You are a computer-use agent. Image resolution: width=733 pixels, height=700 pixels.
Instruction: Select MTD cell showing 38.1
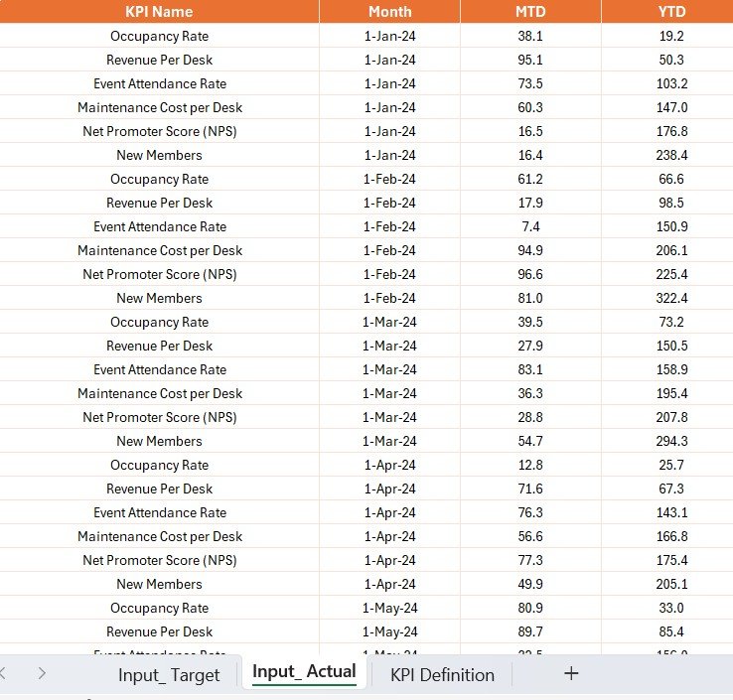click(x=530, y=36)
